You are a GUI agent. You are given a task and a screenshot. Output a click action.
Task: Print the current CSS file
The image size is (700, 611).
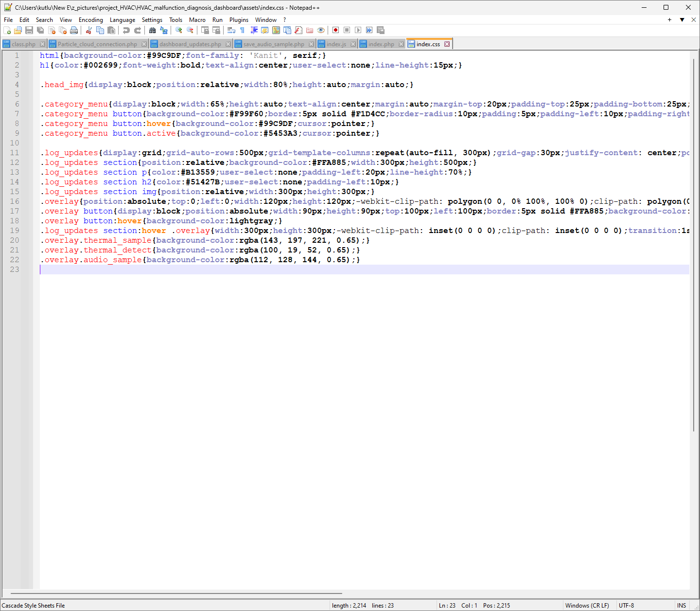tap(74, 30)
